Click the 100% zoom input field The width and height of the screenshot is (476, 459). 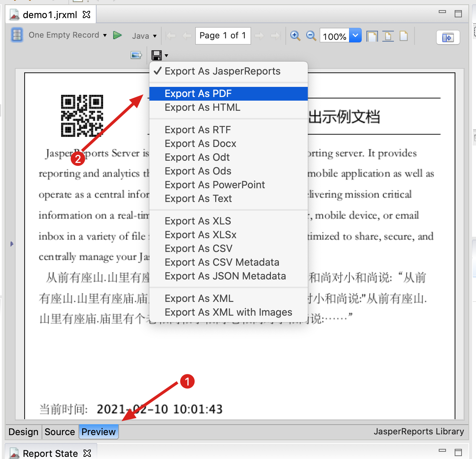[335, 36]
